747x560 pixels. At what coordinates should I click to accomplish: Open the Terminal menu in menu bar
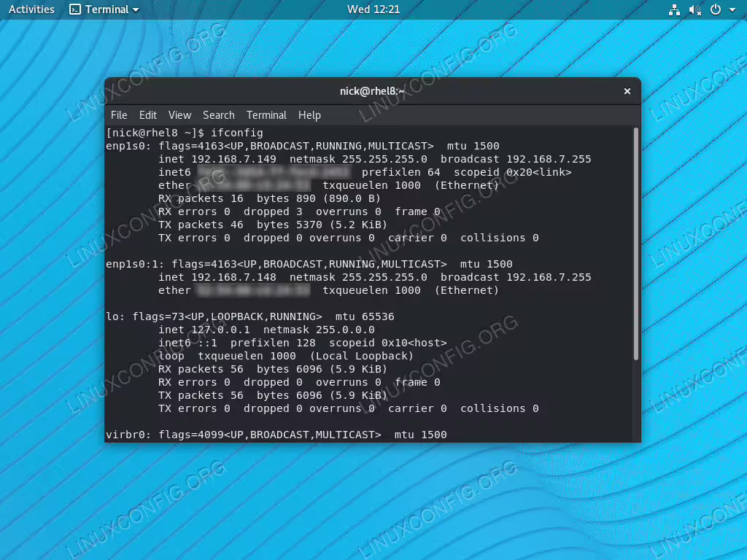pos(266,115)
